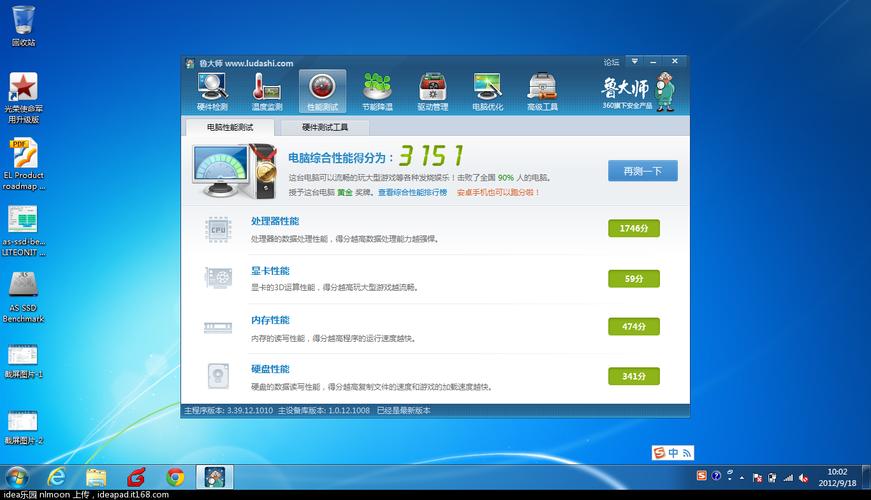Open 查看综合性能排行榜 ranking link

tap(412, 192)
